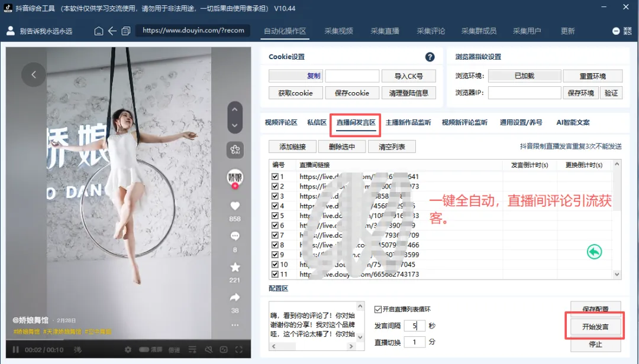The image size is (639, 364).
Task: Select the home icon in the browser bar
Action: (x=98, y=30)
